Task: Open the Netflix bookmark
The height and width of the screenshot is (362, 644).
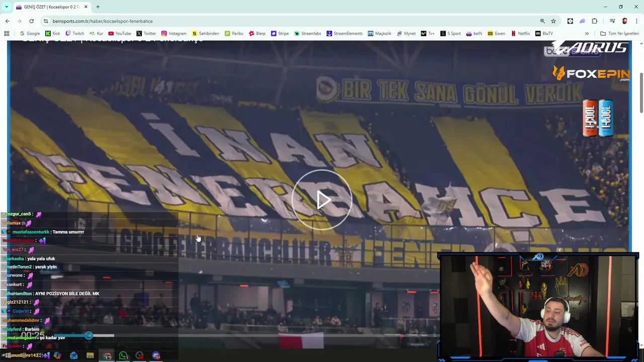Action: tap(520, 34)
